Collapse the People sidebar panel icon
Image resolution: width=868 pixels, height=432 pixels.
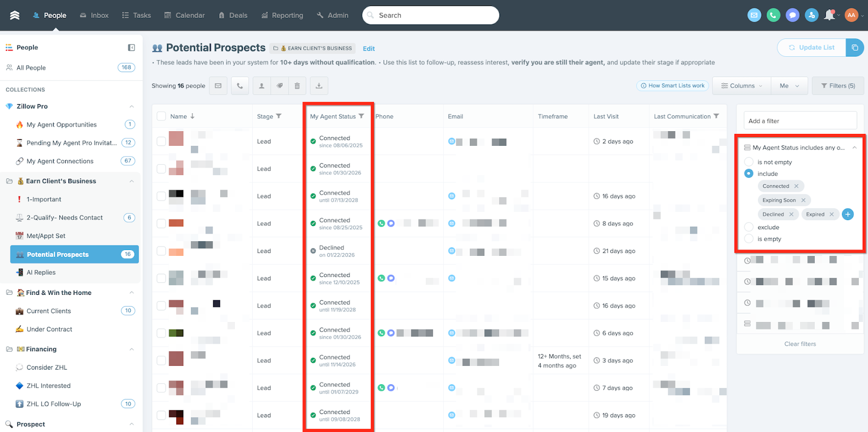(131, 48)
